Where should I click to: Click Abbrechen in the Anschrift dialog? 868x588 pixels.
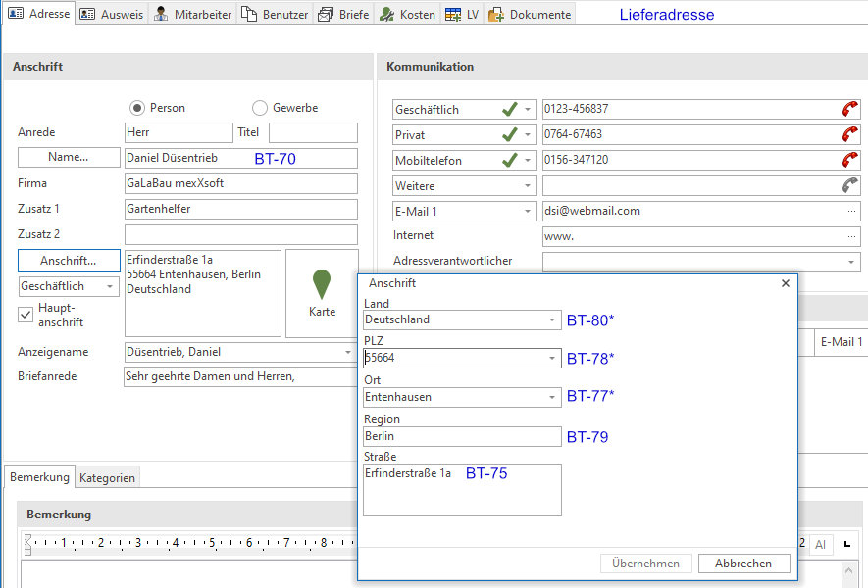(743, 563)
